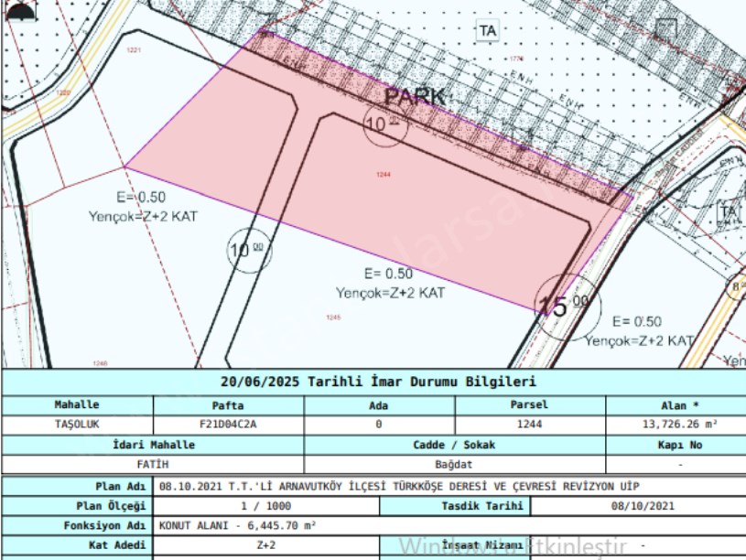Click the boxed TA symbol at right edge
746x560 pixels.
point(729,211)
